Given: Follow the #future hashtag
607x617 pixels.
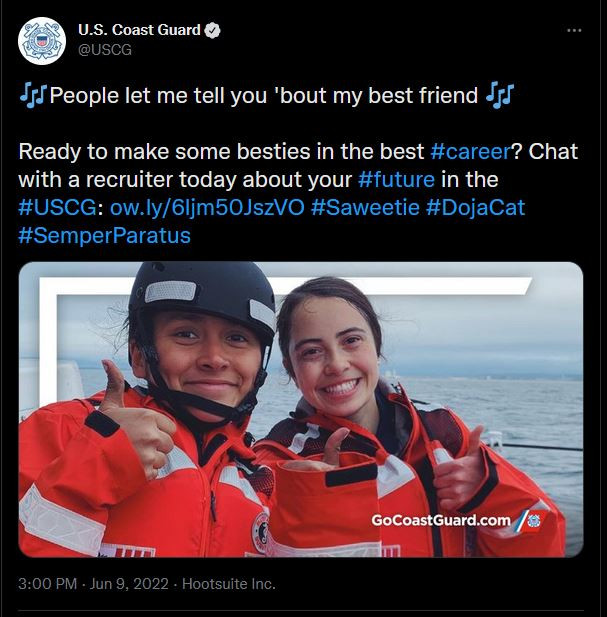Looking at the screenshot, I should [x=399, y=180].
